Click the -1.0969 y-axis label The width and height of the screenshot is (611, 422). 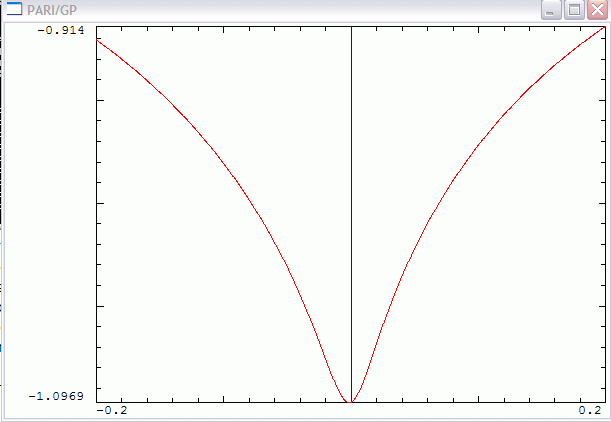[x=56, y=396]
